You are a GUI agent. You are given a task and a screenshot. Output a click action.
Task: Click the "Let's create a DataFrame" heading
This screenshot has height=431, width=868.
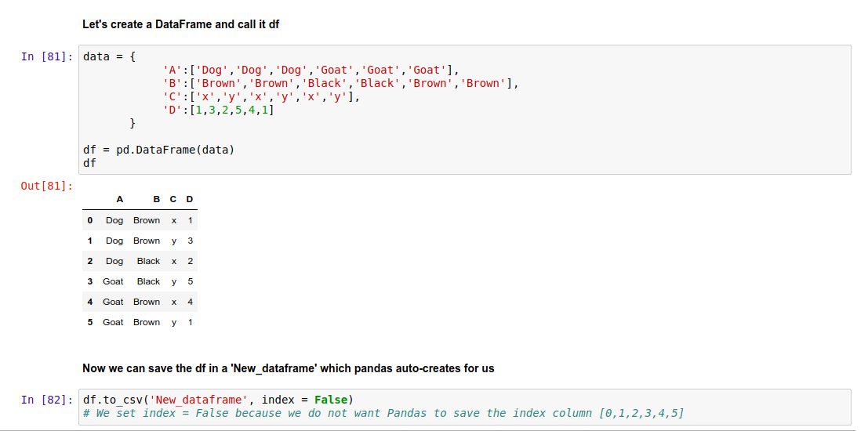pyautogui.click(x=180, y=24)
